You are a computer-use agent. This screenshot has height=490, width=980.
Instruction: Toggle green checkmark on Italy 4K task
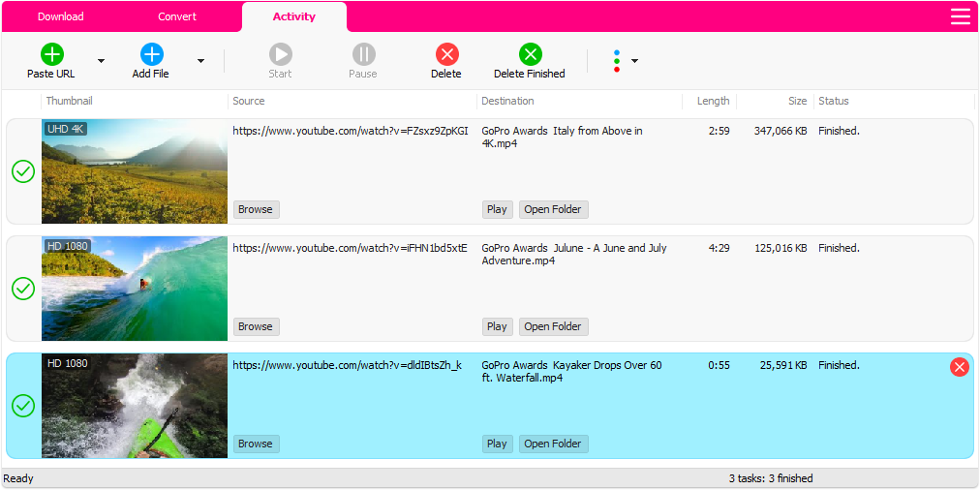point(23,171)
